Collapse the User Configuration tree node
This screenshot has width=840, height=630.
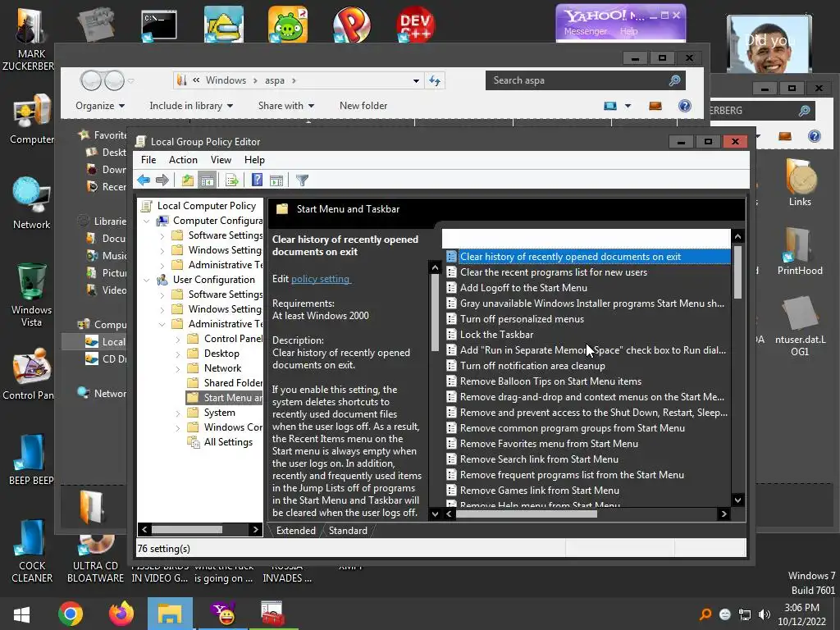(146, 280)
